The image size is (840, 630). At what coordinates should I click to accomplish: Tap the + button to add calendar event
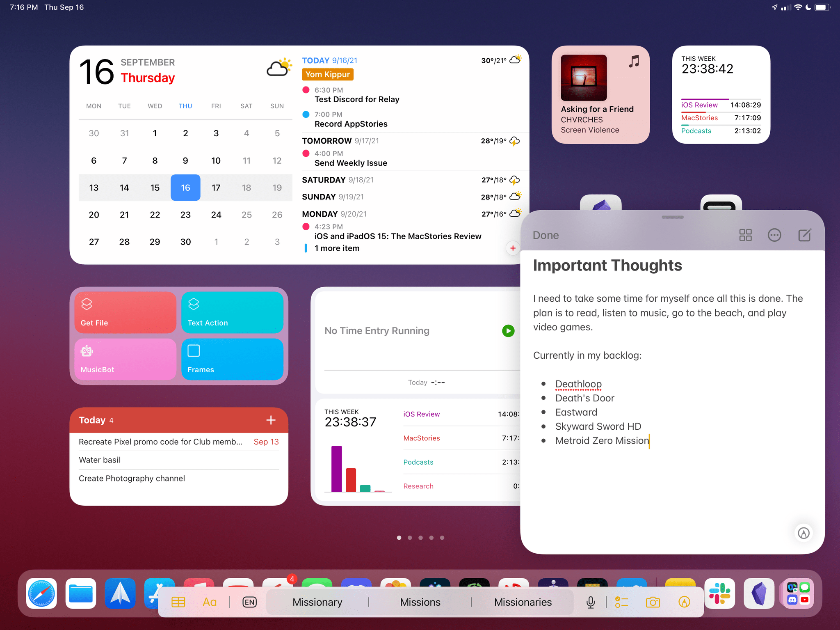pos(513,247)
